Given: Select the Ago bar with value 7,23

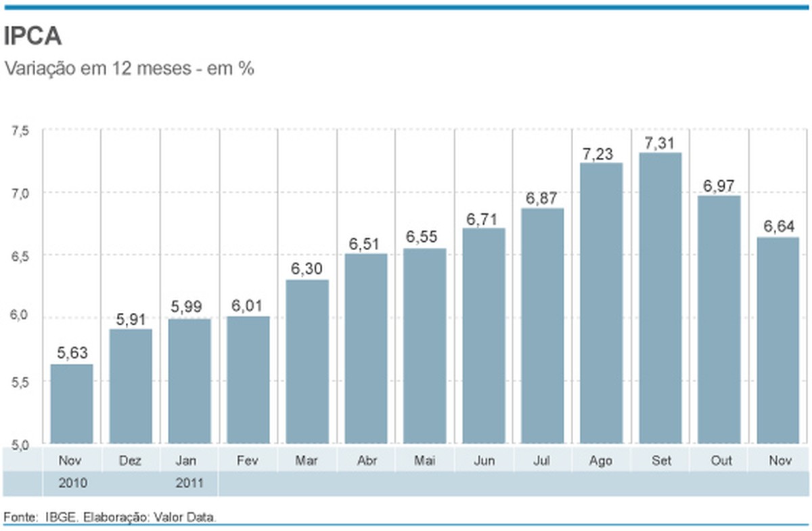Looking at the screenshot, I should click(x=602, y=305).
